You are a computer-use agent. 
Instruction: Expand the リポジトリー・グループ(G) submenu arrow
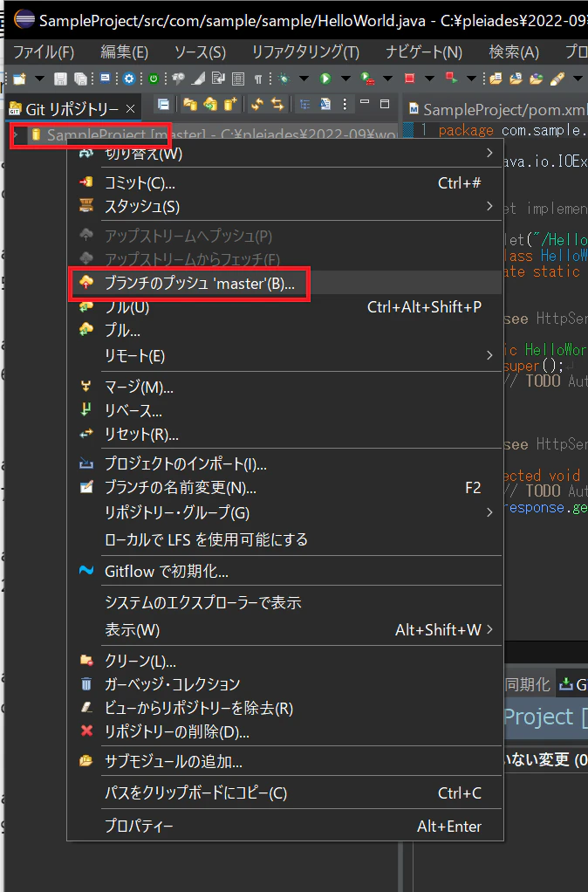489,512
